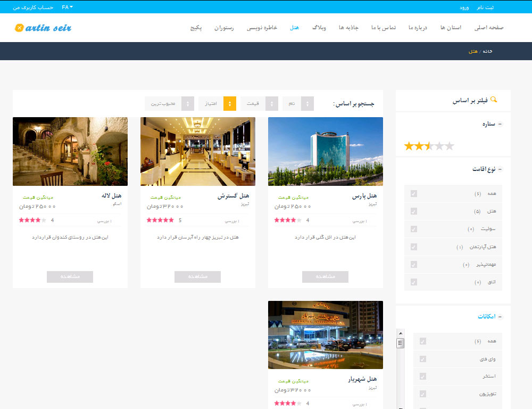Toggle the هتل آپارتمان checkbox
The width and height of the screenshot is (532, 409).
(413, 247)
